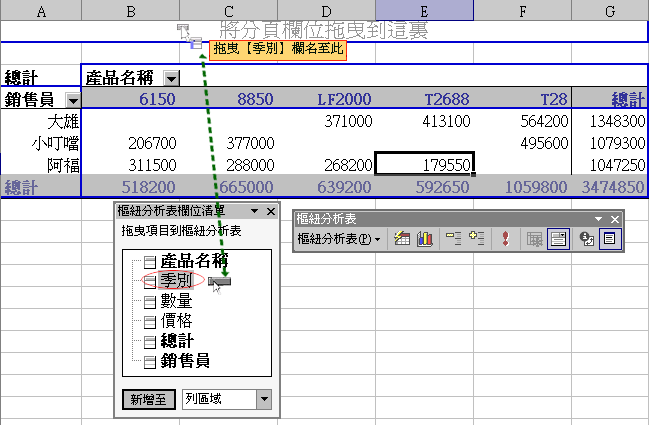The width and height of the screenshot is (649, 425).
Task: Select cell with value 179550
Action: 425,164
